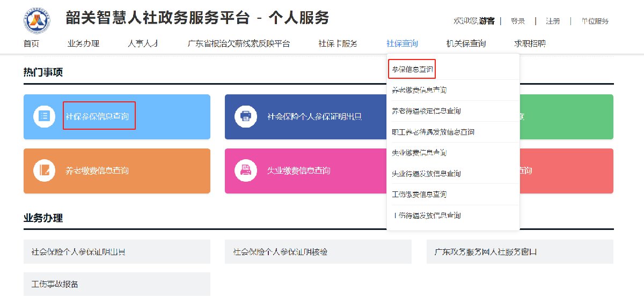Image resolution: width=644 pixels, height=305 pixels.
Task: Open the orange 养老缴费信息查询 card
Action: tap(117, 170)
